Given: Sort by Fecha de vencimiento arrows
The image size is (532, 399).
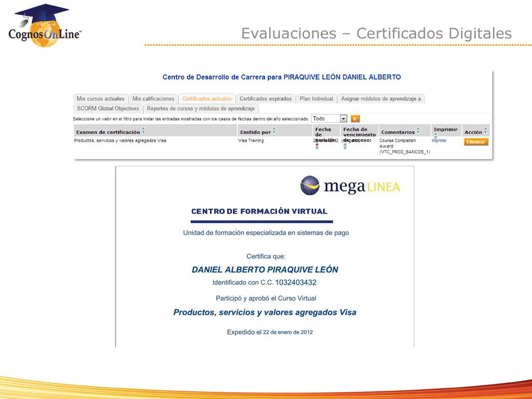Looking at the screenshot, I should point(345,146).
